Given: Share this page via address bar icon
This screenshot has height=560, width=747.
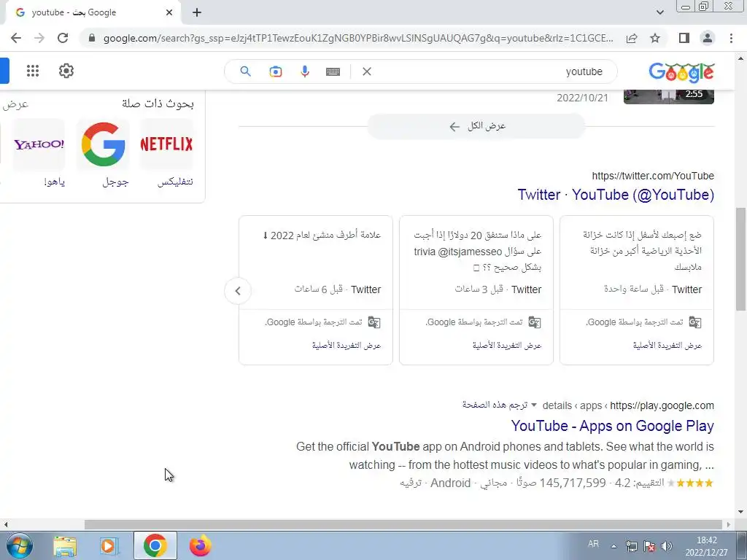Looking at the screenshot, I should coord(632,38).
